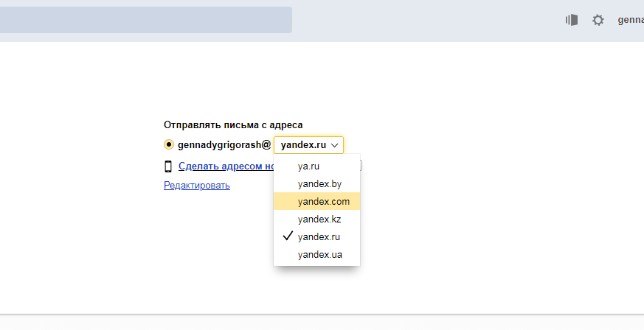Open the account menu labeled "genna"
This screenshot has height=330, width=644.
(x=630, y=20)
